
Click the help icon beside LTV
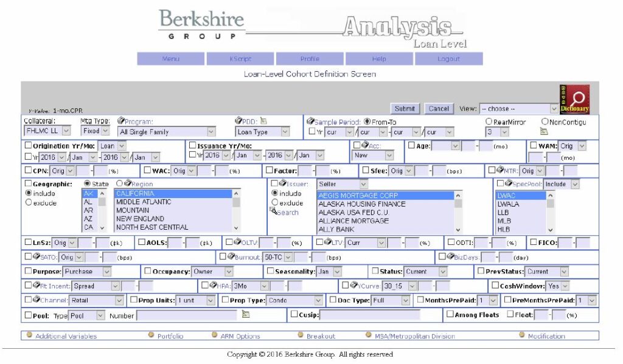tap(328, 241)
